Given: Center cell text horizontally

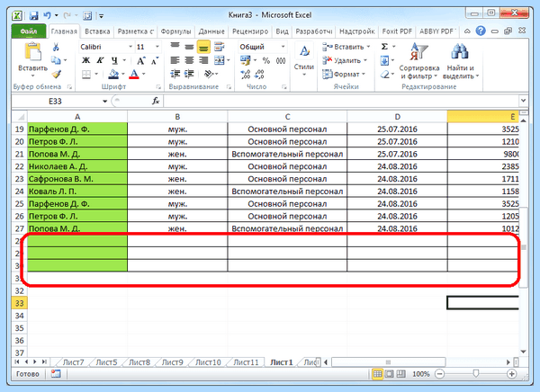Looking at the screenshot, I should click(x=189, y=60).
